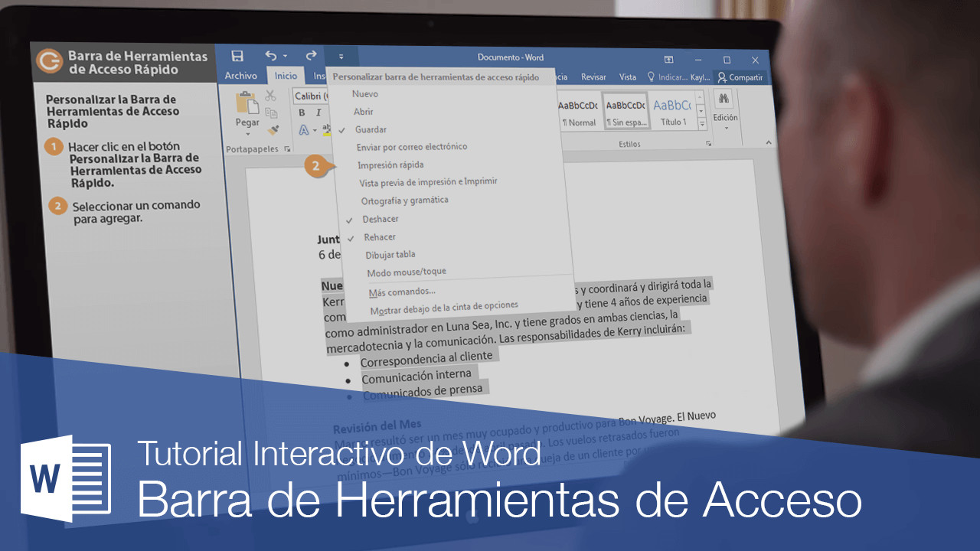Image resolution: width=980 pixels, height=551 pixels.
Task: Click bullet text Comunicados de prensa
Action: 423,393
